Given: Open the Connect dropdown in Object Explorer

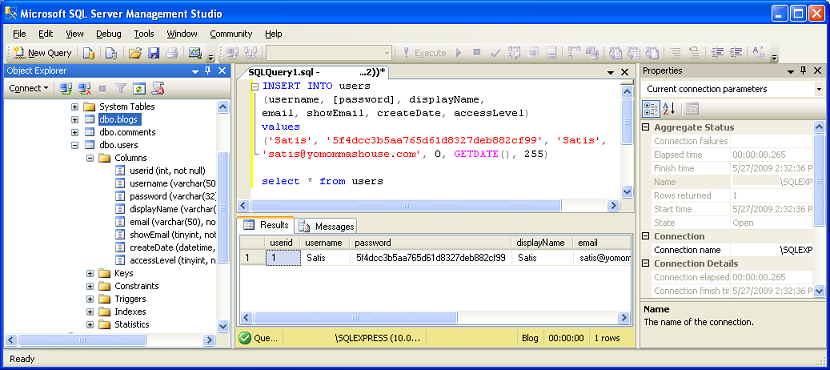Looking at the screenshot, I should pos(29,88).
